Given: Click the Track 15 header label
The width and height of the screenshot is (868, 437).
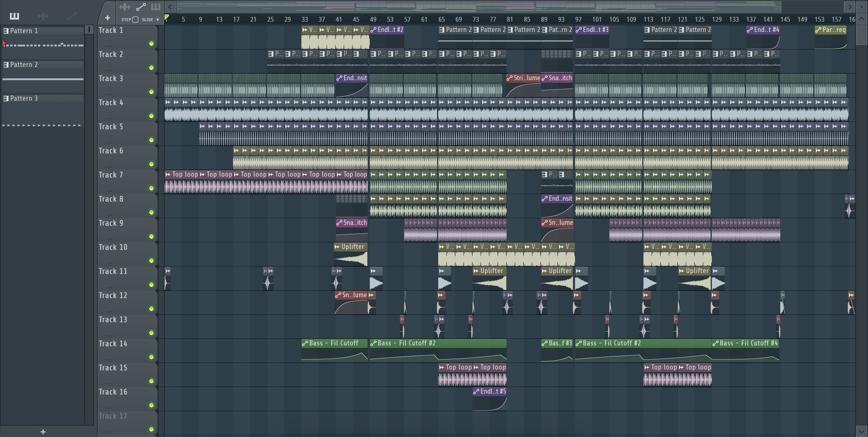Looking at the screenshot, I should coord(113,368).
